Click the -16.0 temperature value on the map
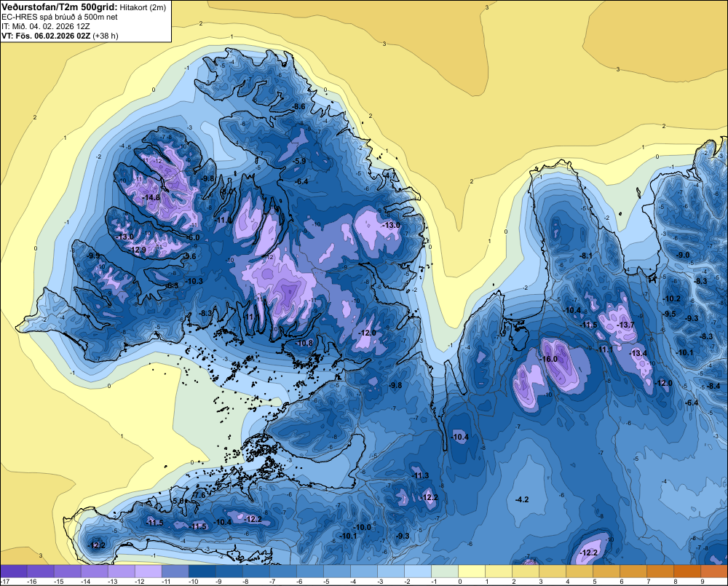 (x=548, y=360)
